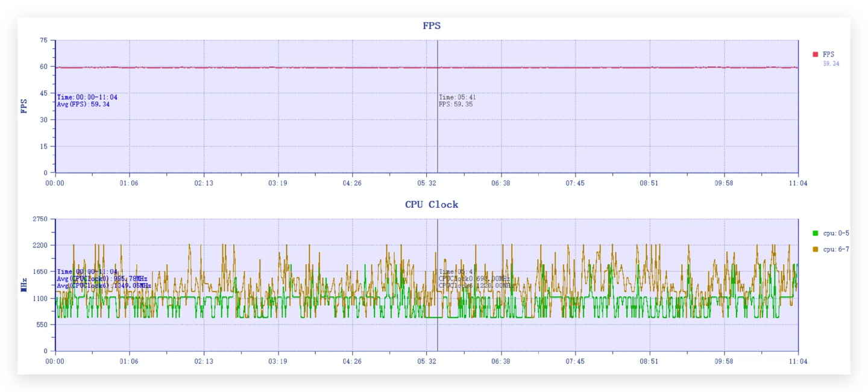Screen dimensions: 868x392
Task: Toggle the FPS series legend label
Action: [829, 54]
